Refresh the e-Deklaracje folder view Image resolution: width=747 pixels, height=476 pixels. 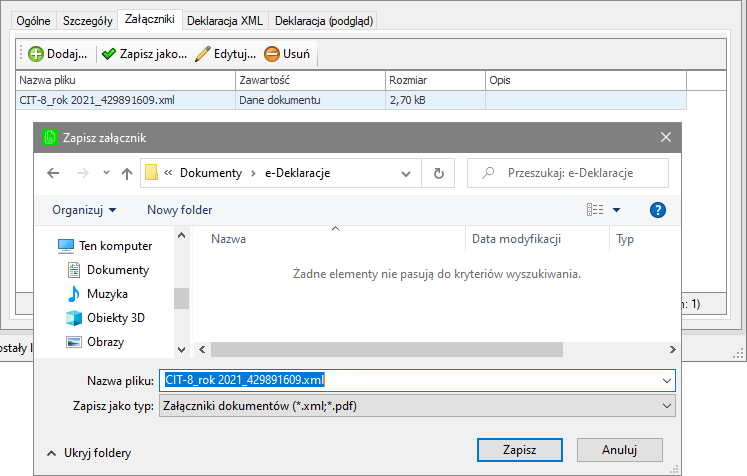click(x=438, y=173)
